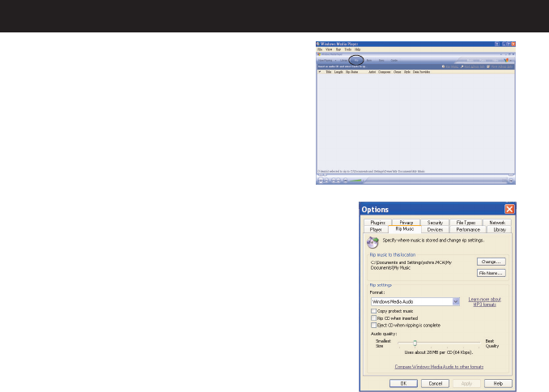Open the Privacy tab in Options
549x392 pixels.
pyautogui.click(x=406, y=223)
